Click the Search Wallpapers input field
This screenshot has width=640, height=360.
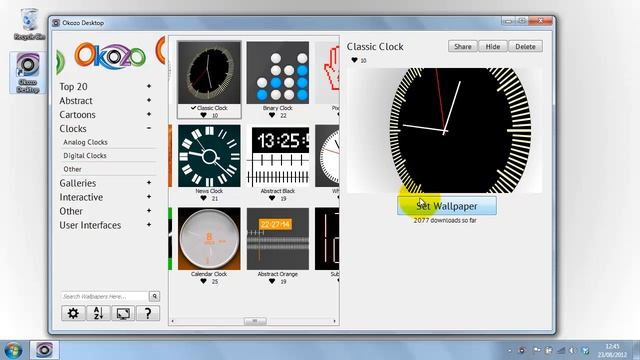click(105, 296)
